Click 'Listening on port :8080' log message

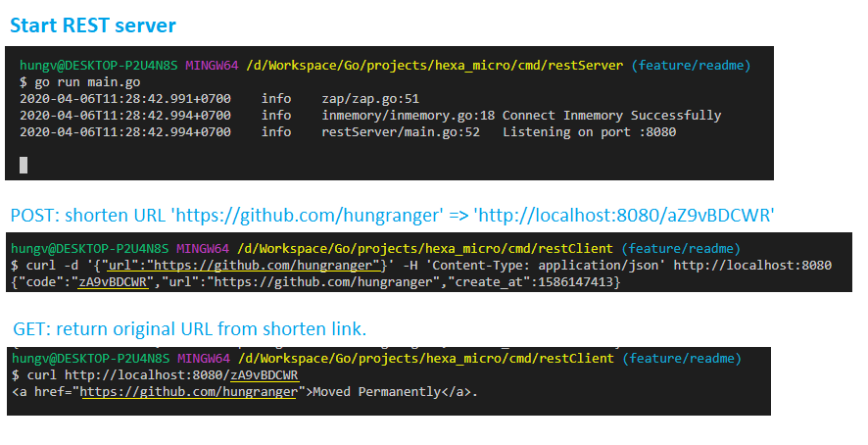point(589,132)
